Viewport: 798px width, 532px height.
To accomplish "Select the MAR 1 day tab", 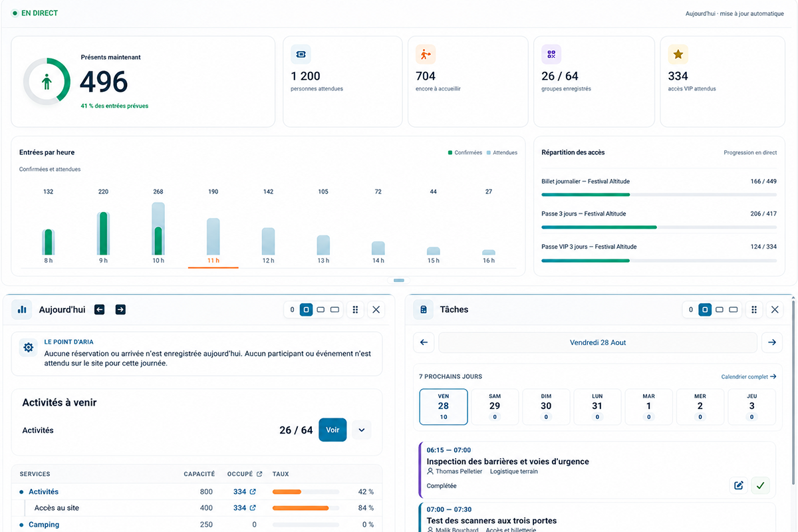I will coord(649,407).
